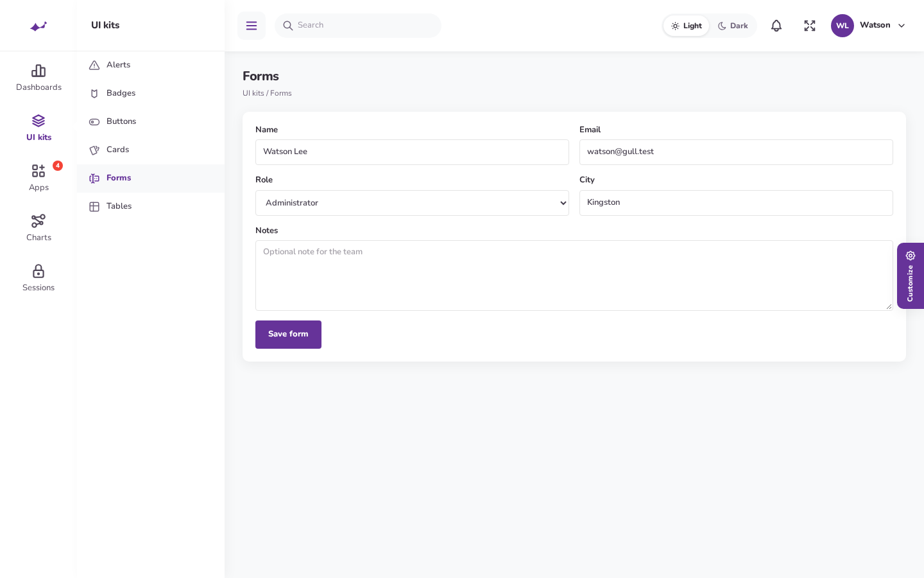Click the red Apps notification badge
924x578 pixels.
58,166
